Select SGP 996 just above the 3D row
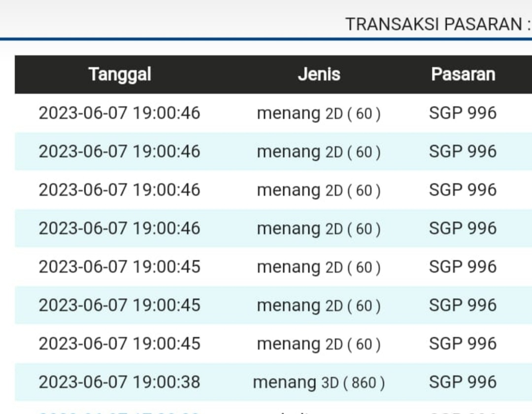Image resolution: width=532 pixels, height=414 pixels. (463, 344)
